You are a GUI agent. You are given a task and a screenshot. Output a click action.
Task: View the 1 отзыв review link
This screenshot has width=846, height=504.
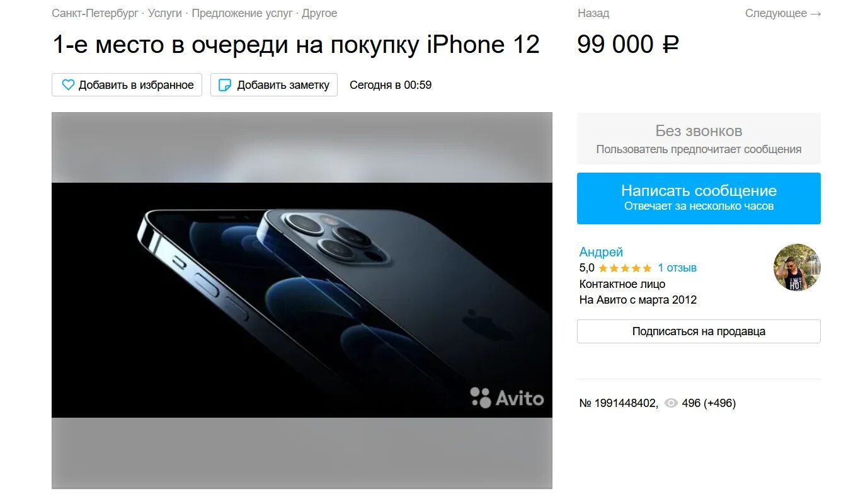click(x=677, y=268)
